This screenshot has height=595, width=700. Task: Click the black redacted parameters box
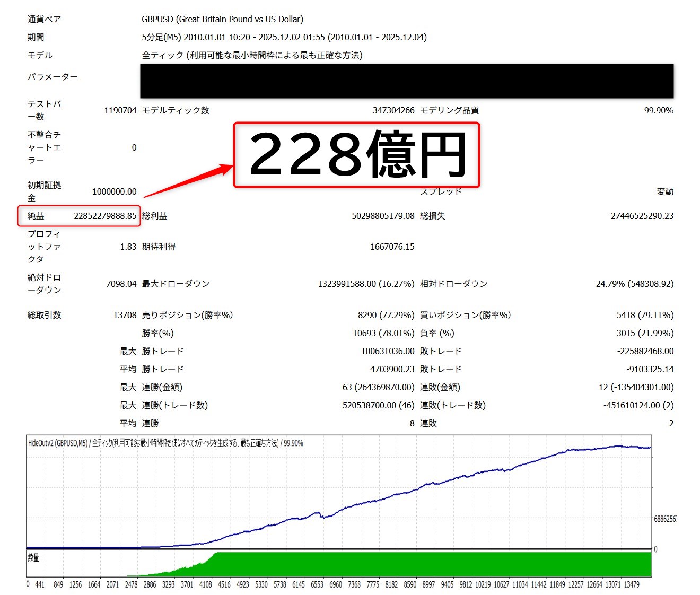(407, 81)
